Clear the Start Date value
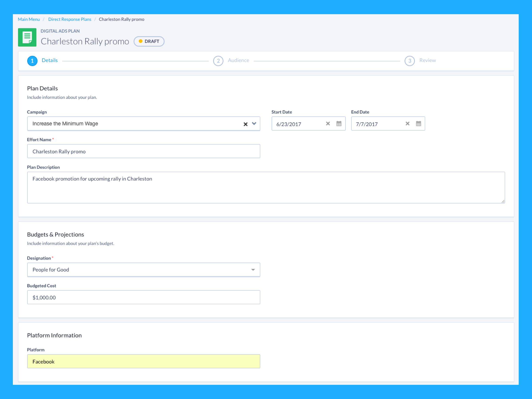 point(328,124)
